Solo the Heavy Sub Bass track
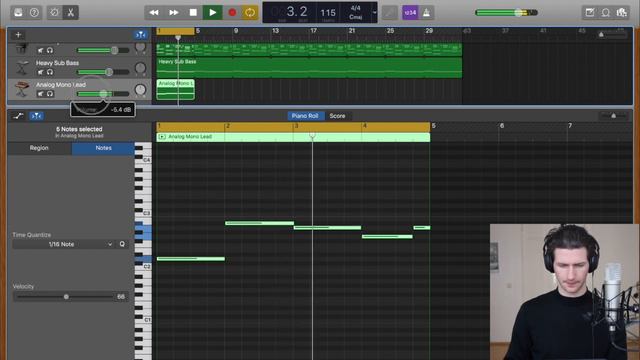 click(x=50, y=72)
